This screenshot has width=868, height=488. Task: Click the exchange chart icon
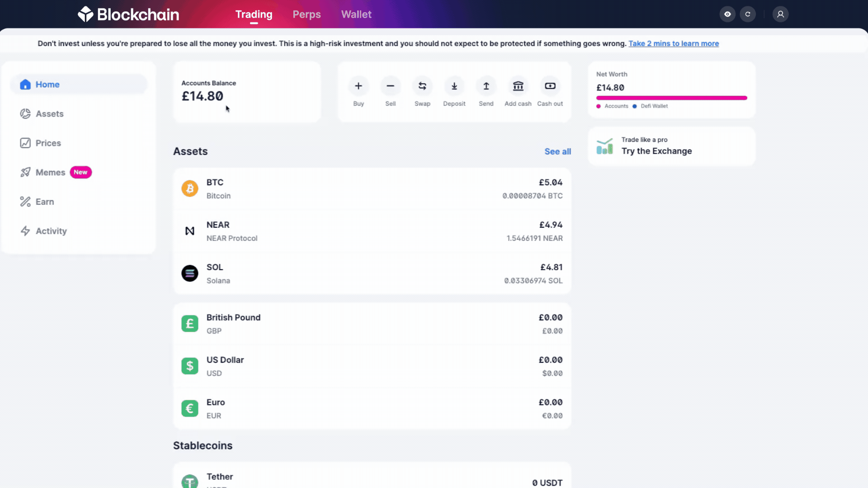604,146
